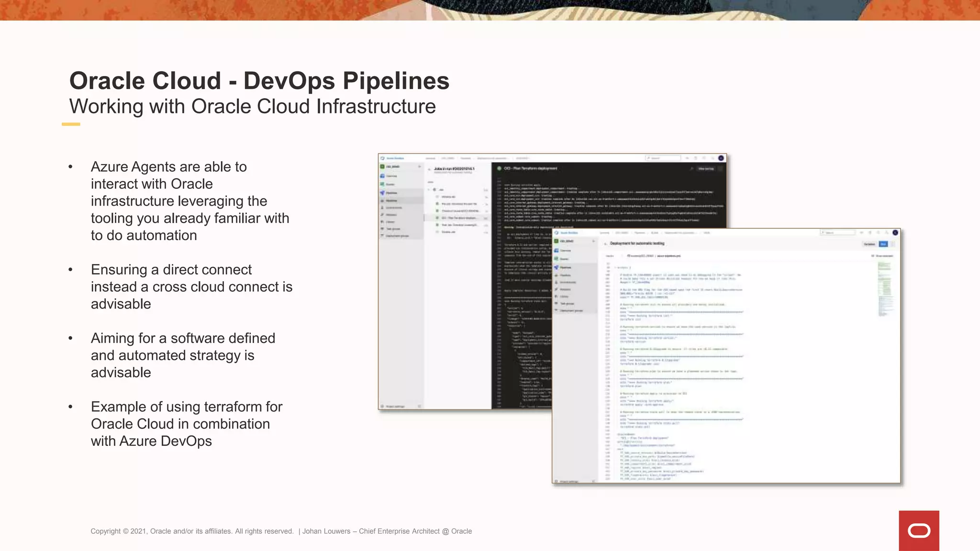Click project tile icon in front window sidebar

point(556,241)
